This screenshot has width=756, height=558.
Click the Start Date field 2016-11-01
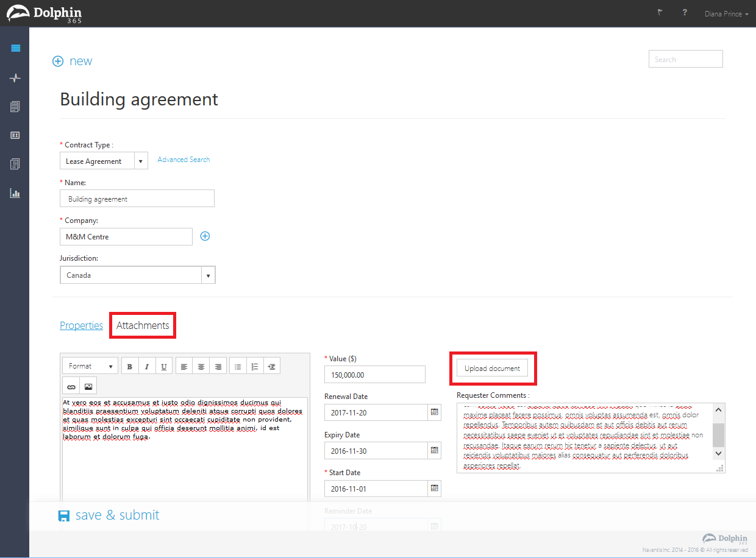pos(376,489)
